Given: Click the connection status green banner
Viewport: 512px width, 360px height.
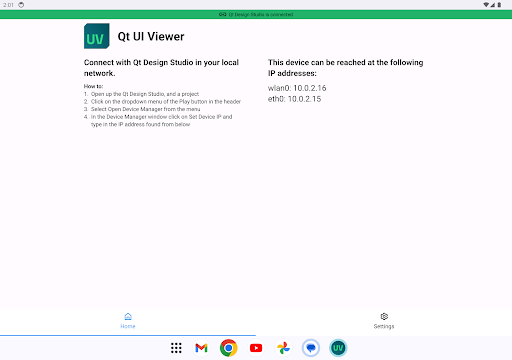Looking at the screenshot, I should point(256,14).
